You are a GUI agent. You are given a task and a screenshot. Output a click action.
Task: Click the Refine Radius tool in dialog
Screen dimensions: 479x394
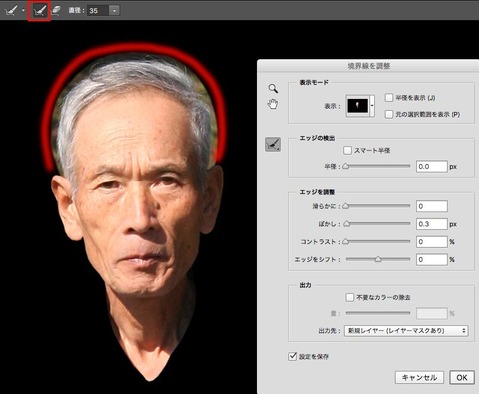(273, 144)
